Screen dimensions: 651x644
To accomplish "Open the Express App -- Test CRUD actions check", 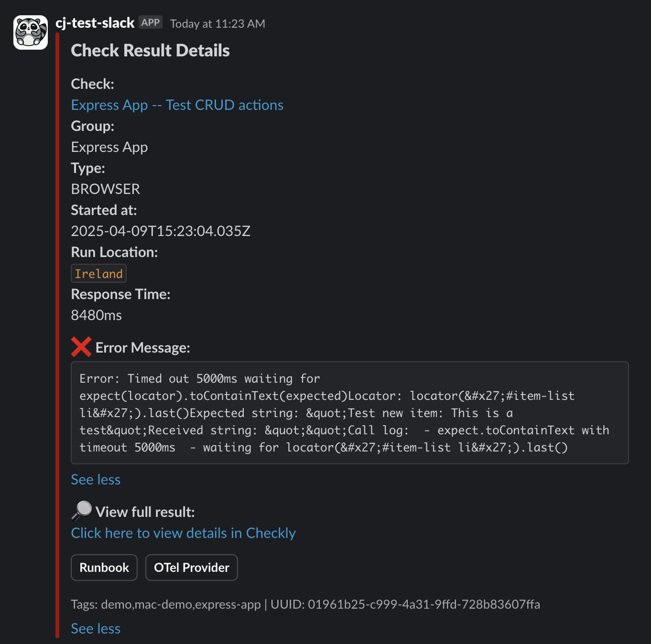I will (x=177, y=105).
